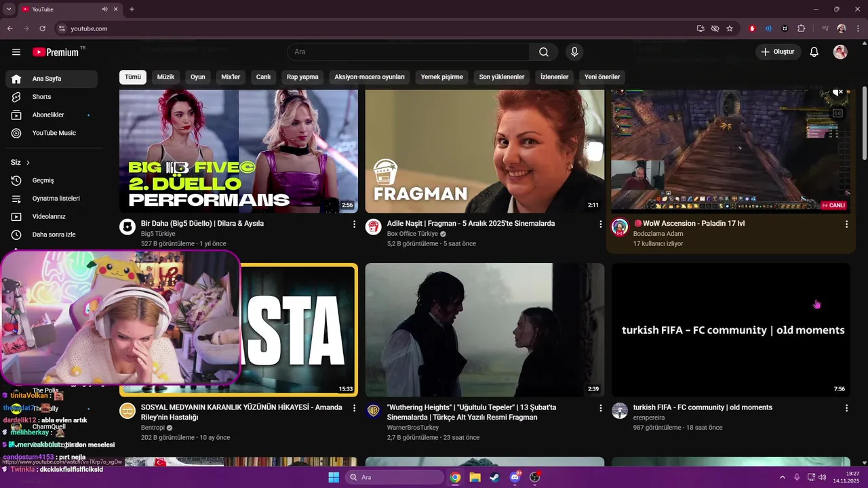Screen dimensions: 868x488
Task: Open more options for Bir Daha video
Action: coord(354,224)
